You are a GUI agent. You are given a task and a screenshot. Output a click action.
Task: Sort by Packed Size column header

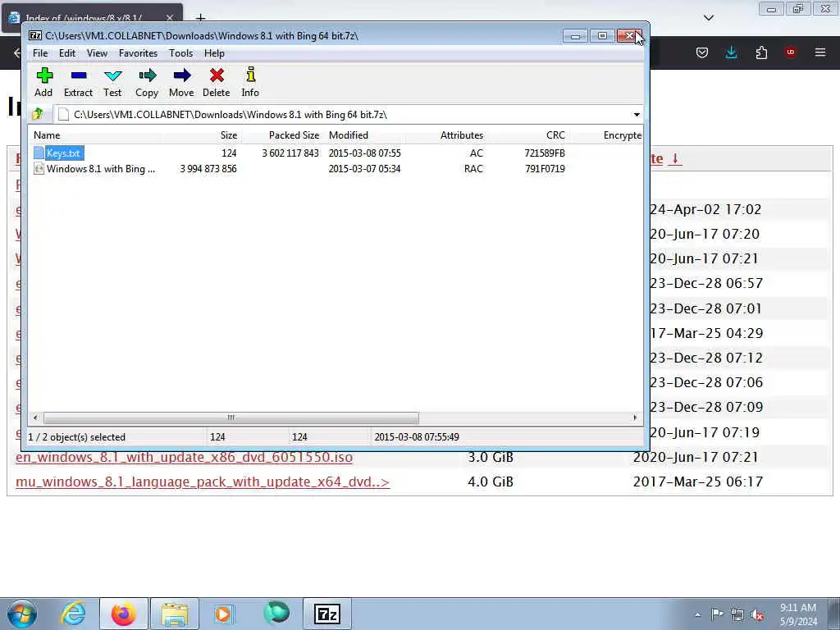[x=283, y=135]
